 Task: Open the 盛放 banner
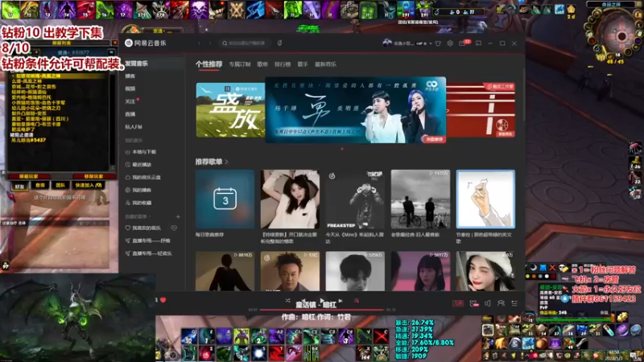click(x=230, y=110)
